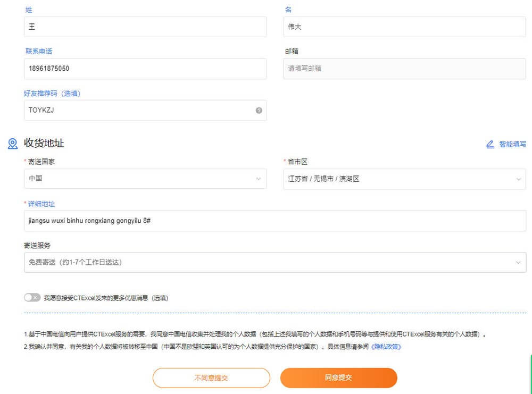Click the chevron arrow in 寄送服务 field
Image resolution: width=532 pixels, height=394 pixels.
pos(518,262)
